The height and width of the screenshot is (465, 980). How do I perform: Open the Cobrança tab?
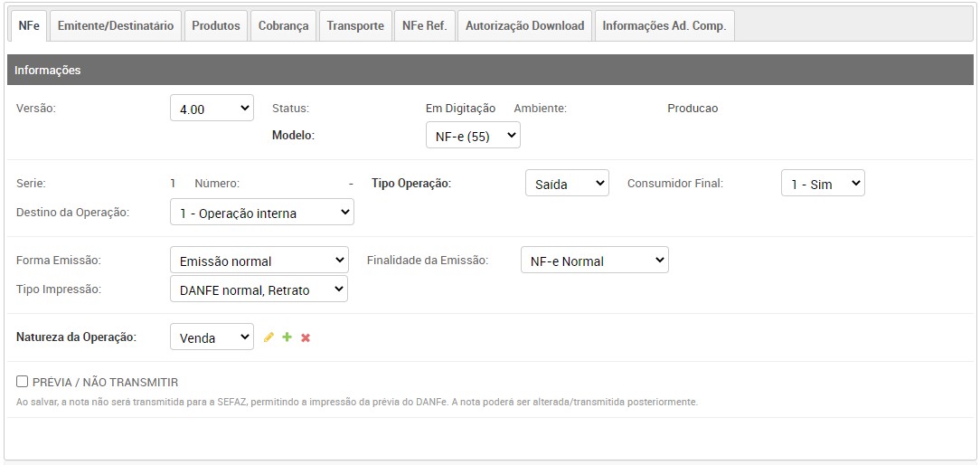point(283,26)
